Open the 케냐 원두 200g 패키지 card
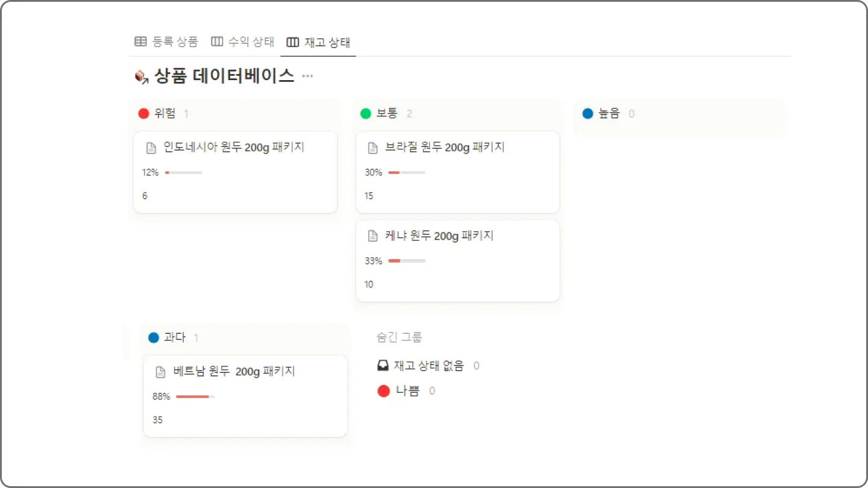The width and height of the screenshot is (868, 488). coord(458,260)
